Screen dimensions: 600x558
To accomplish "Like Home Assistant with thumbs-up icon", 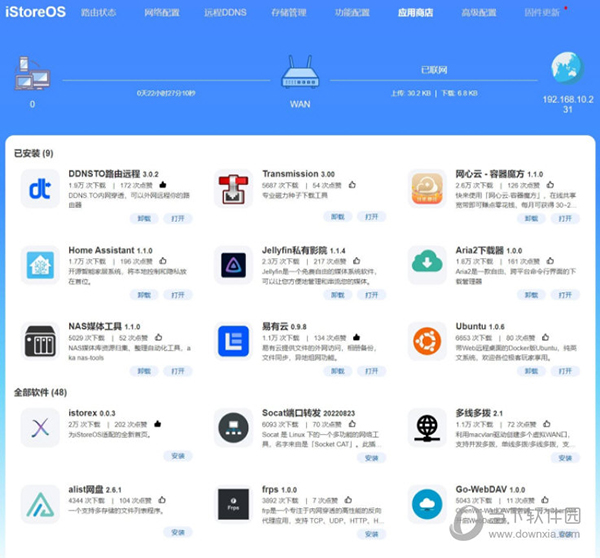I will pos(163,261).
